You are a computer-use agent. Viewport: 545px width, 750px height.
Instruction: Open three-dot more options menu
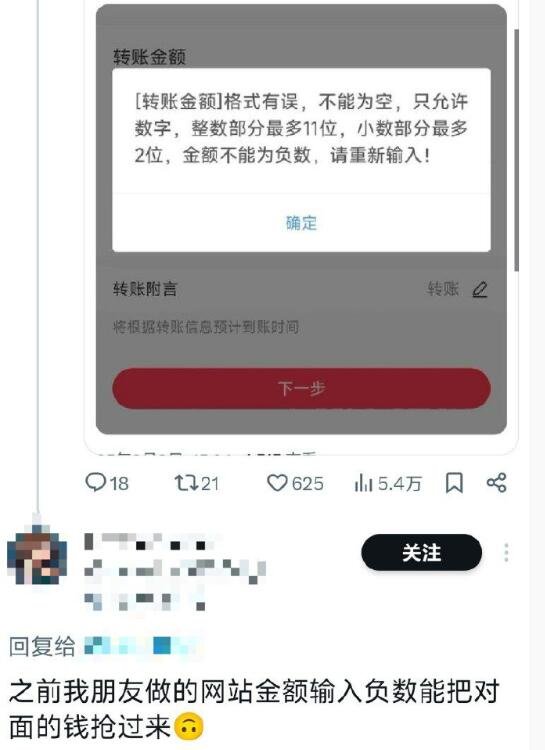pyautogui.click(x=506, y=552)
